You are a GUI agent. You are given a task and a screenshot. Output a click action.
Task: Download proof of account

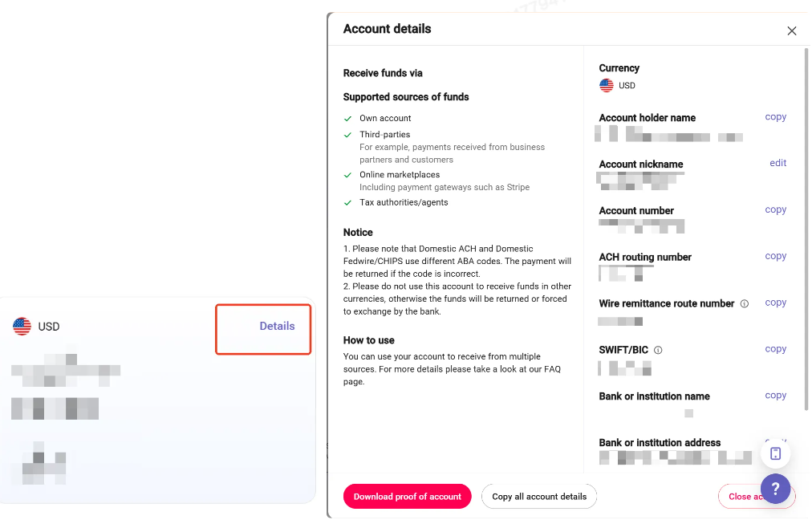tap(408, 497)
